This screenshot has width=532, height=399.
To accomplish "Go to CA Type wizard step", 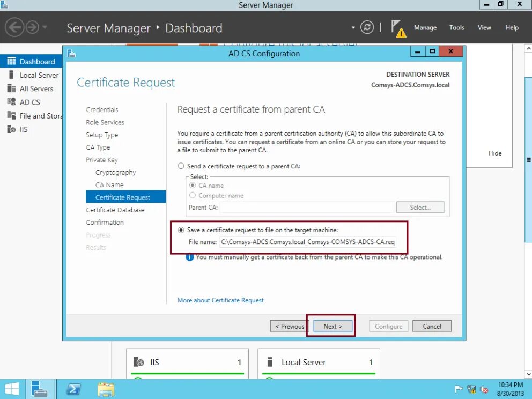I will point(98,147).
